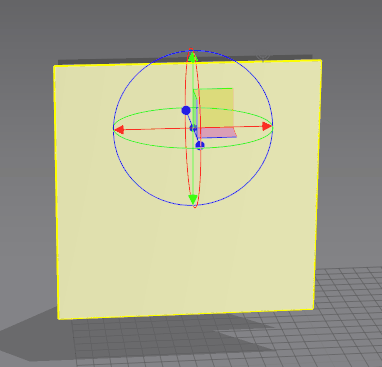Viewport: 382px width, 367px height.
Task: Select the thin green plane-move handle
Action: click(195, 108)
